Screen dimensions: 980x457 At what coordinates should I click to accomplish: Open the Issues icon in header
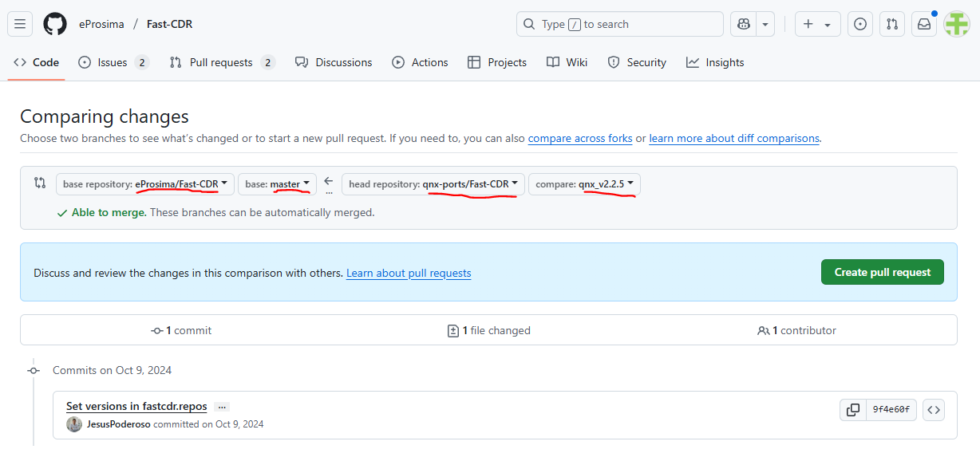pyautogui.click(x=859, y=24)
